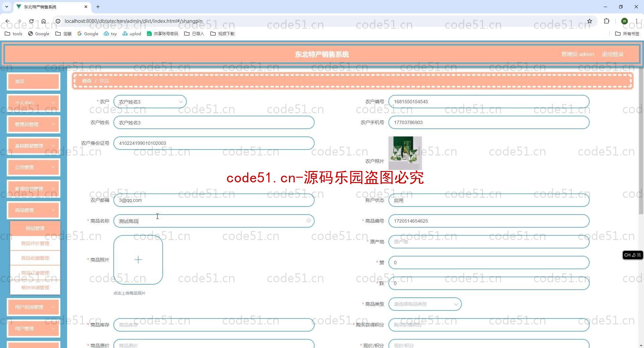
Task: Expand the 管理员管理 sidebar menu
Action: pos(34,124)
